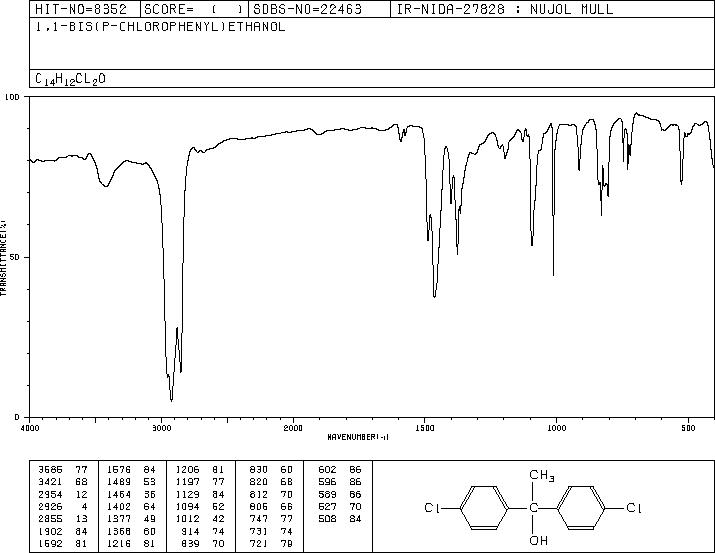Viewport: 715px width, 553px height.
Task: Click the 500 wavenumber axis label
Action: click(688, 428)
